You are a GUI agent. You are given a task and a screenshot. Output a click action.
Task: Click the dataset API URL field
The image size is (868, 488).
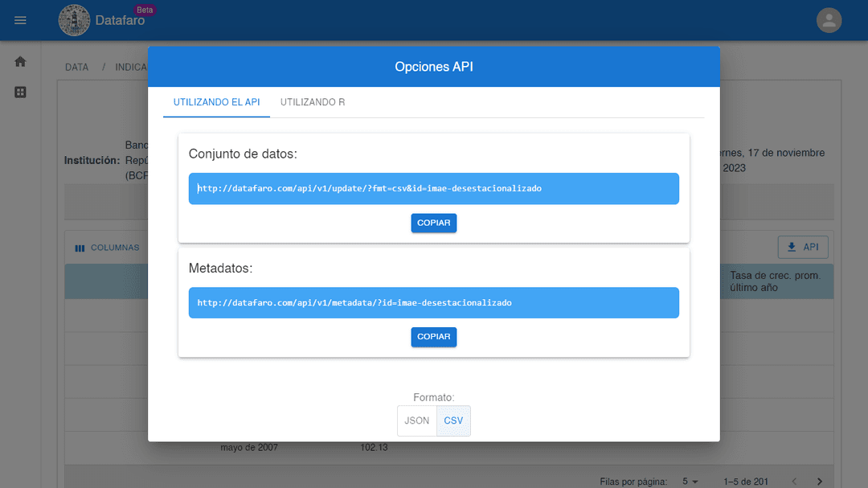pyautogui.click(x=434, y=188)
